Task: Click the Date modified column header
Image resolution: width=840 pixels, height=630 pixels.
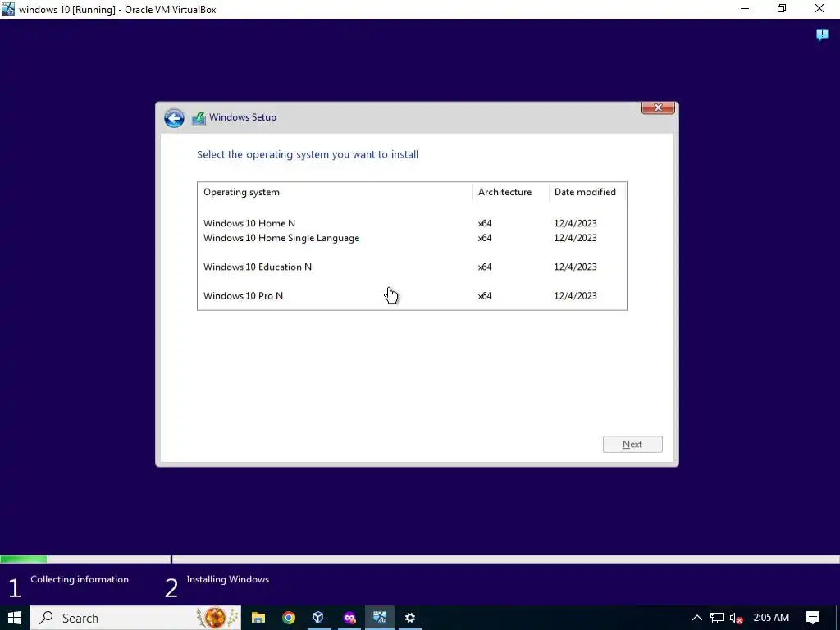Action: click(x=587, y=192)
